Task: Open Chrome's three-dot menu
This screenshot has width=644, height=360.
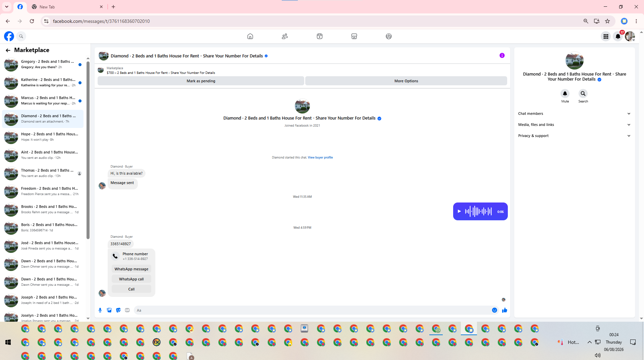Action: click(636, 21)
